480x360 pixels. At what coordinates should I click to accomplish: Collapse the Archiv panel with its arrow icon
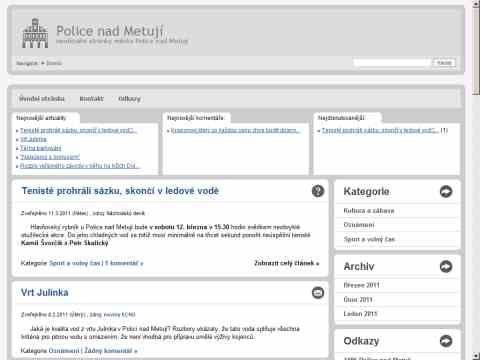coord(446,266)
